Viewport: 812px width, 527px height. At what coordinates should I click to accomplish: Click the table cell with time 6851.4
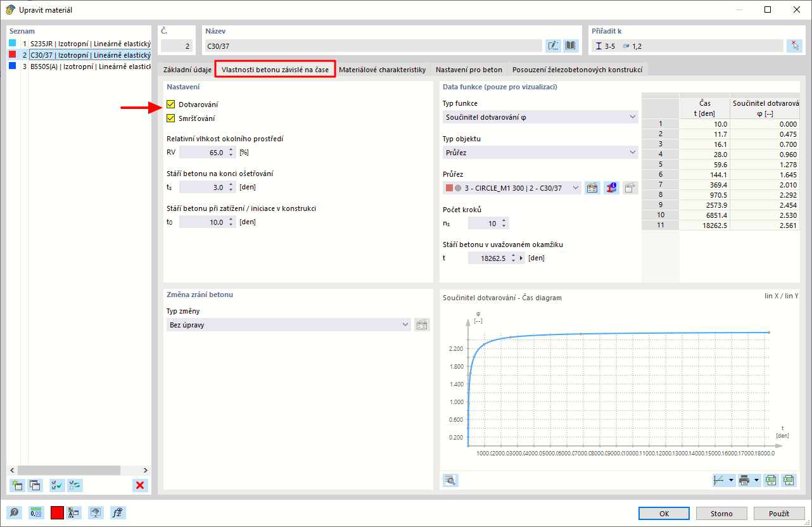[x=704, y=215]
